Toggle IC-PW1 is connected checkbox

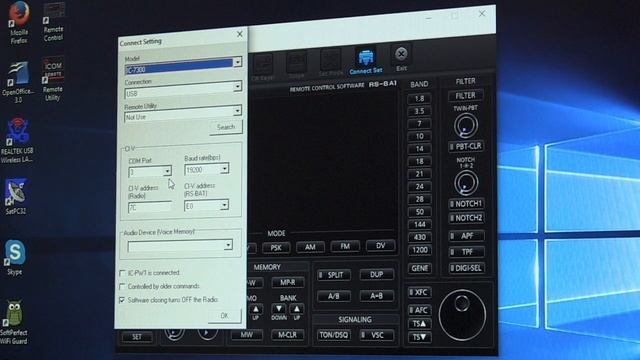tap(122, 273)
